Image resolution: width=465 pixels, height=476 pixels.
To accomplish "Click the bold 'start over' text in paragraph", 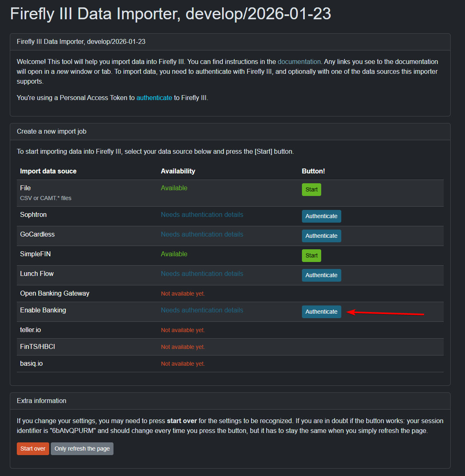I will pos(182,421).
